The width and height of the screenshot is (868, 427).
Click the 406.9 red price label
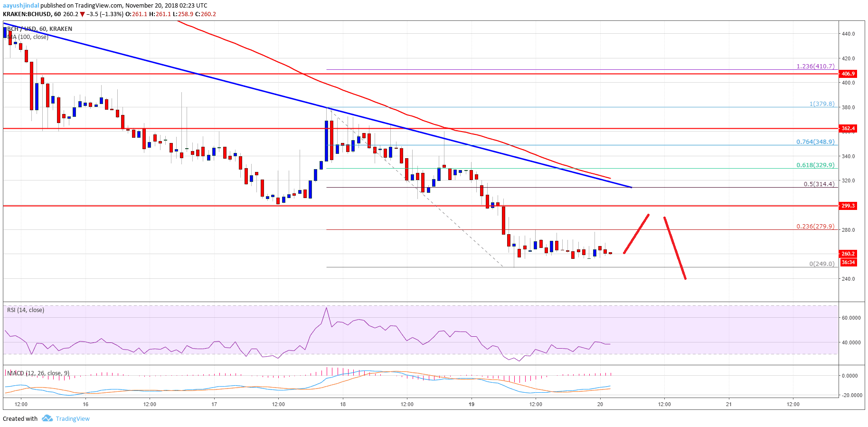pyautogui.click(x=848, y=74)
